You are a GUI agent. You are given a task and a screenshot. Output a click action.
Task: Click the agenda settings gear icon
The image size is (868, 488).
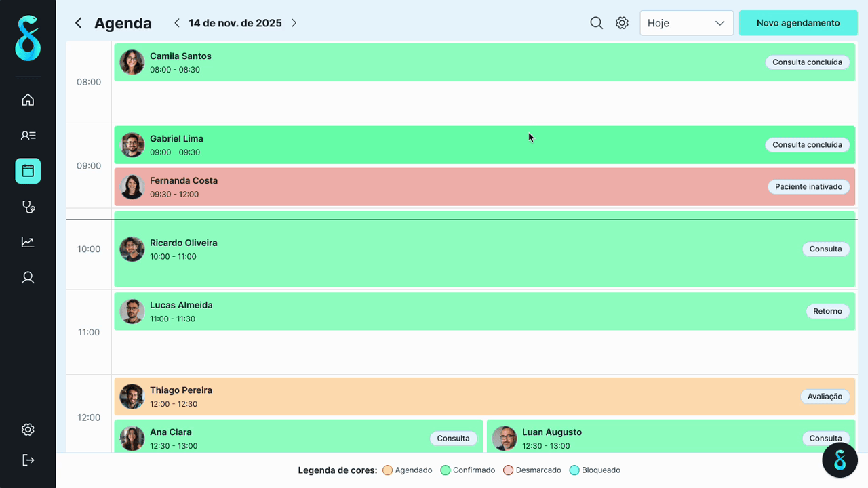622,22
